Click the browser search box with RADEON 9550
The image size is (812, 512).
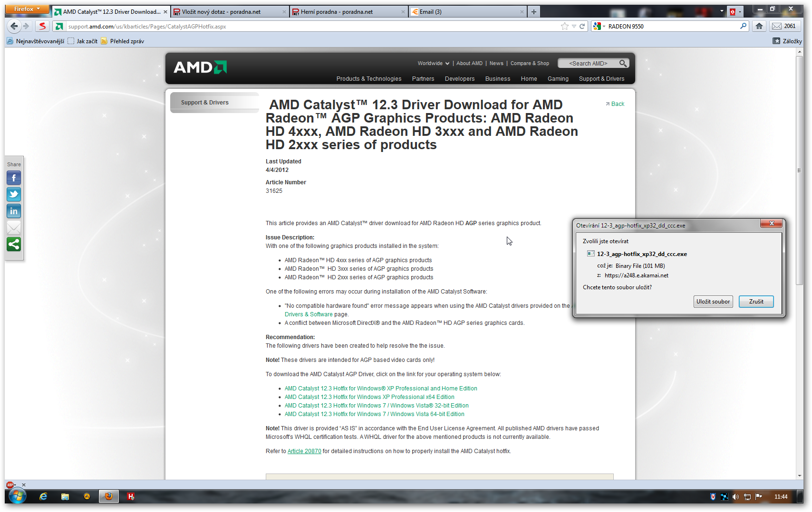672,26
